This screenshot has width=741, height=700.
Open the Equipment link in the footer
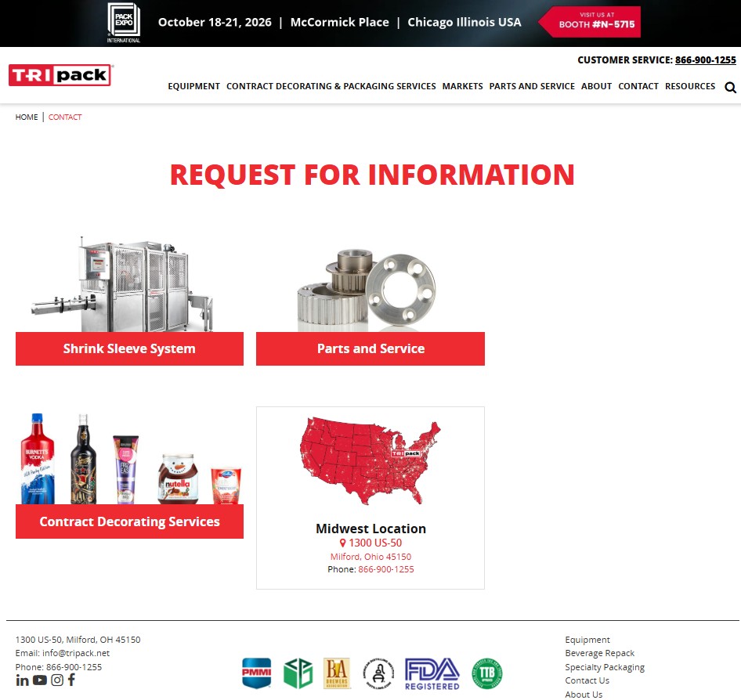coord(587,640)
